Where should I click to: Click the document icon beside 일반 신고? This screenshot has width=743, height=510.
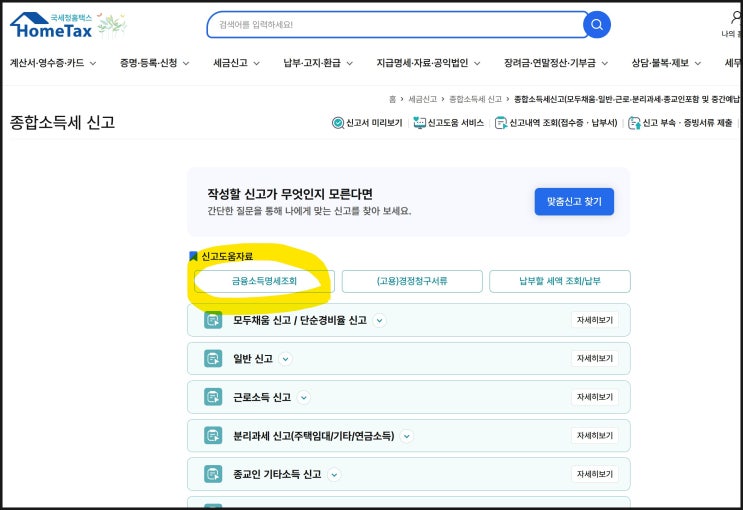pyautogui.click(x=213, y=358)
